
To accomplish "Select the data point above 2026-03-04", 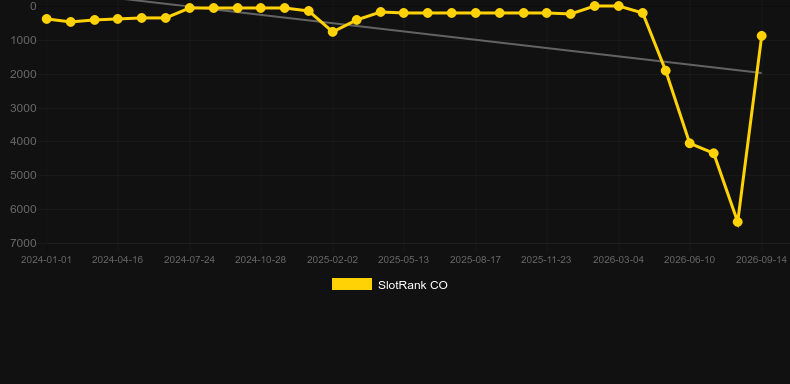I will (x=619, y=6).
